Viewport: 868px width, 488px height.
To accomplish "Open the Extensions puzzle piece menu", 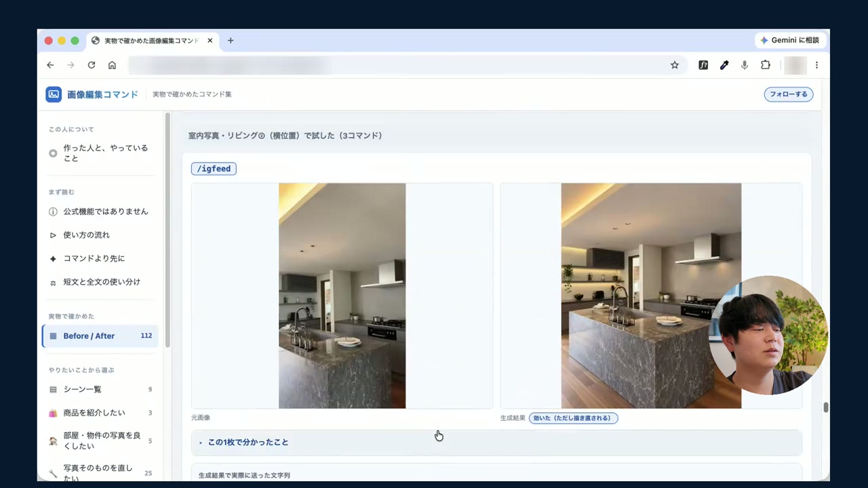I will click(x=766, y=65).
